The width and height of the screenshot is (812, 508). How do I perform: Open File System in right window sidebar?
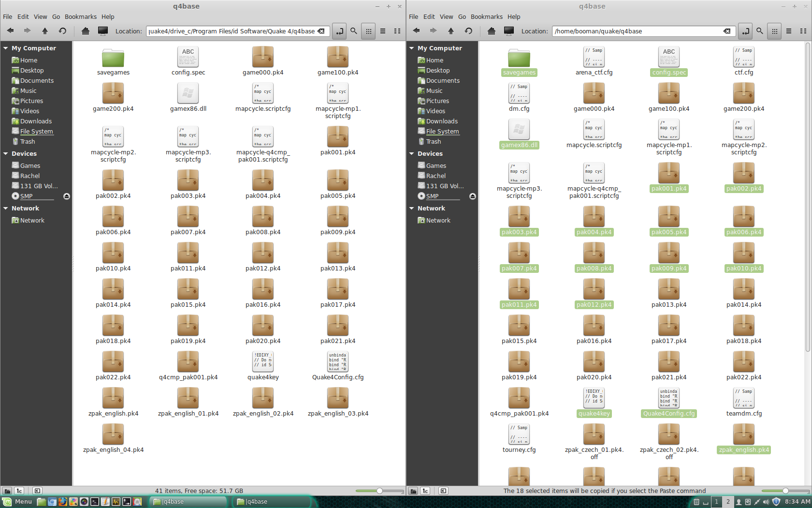(x=442, y=132)
